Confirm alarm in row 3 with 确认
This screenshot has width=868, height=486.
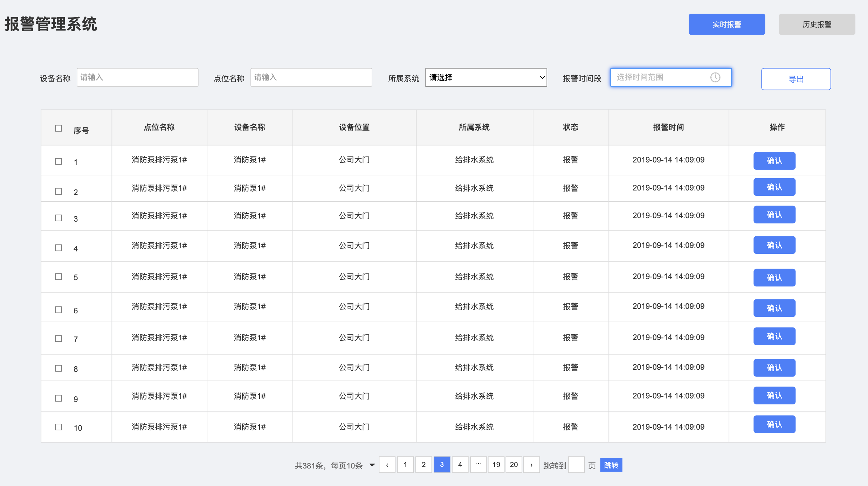point(774,215)
